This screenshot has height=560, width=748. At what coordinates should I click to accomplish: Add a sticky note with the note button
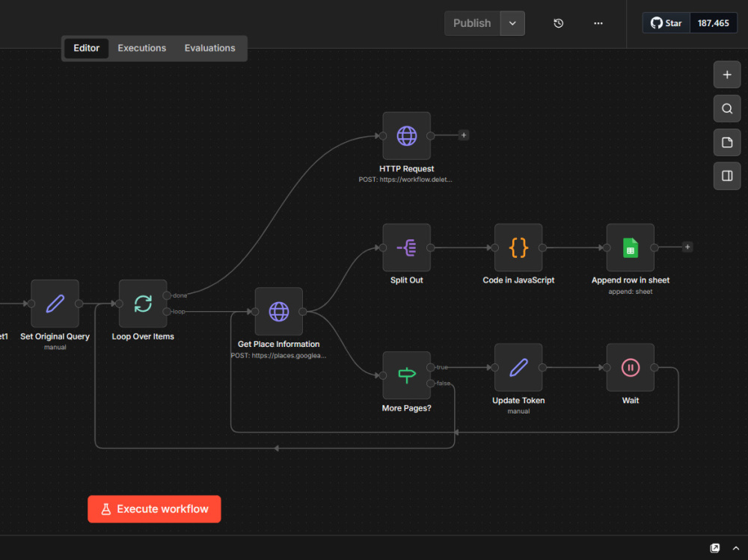[x=726, y=142]
